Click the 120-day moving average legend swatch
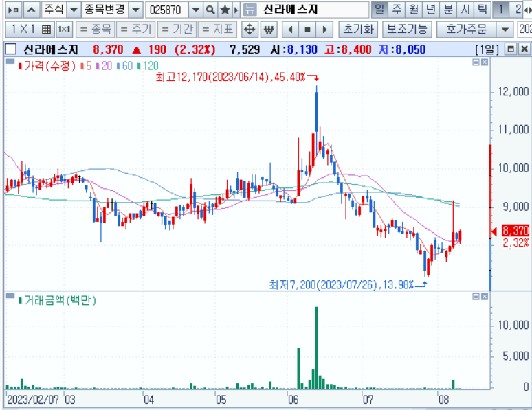This screenshot has height=410, width=532. [x=139, y=66]
